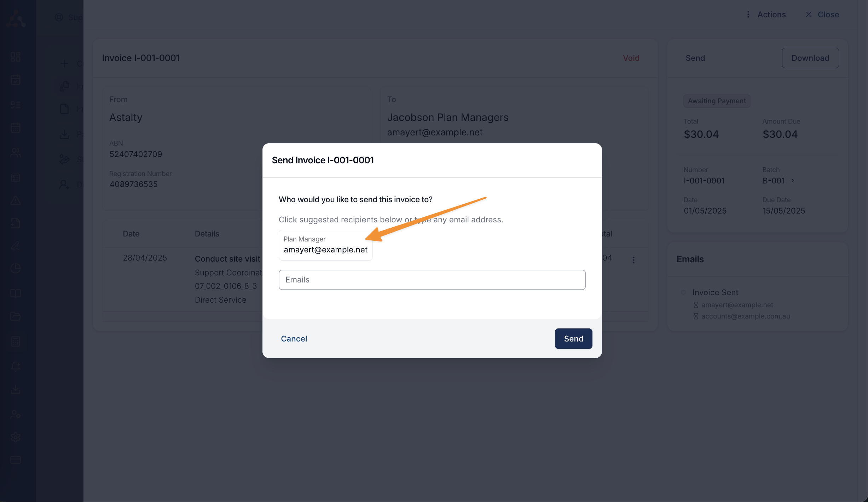Screen dimensions: 868x502
Task: Open the warning triangle icon in sidebar
Action: click(16, 200)
